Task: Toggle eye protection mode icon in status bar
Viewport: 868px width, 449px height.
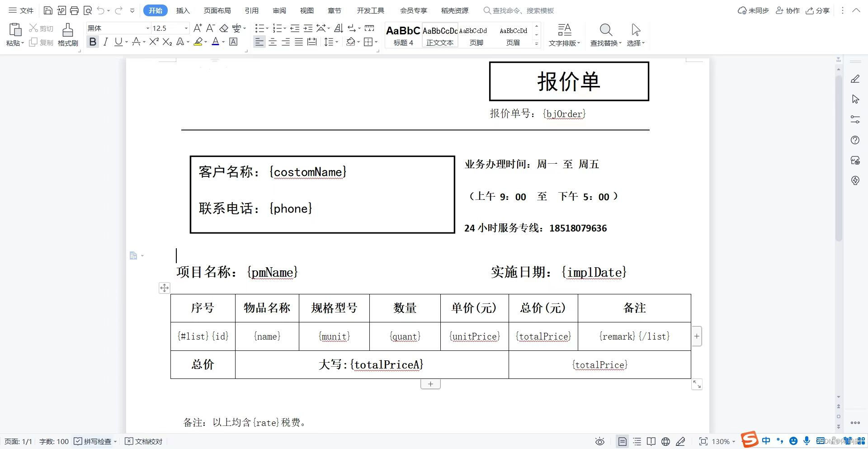Action: [600, 441]
